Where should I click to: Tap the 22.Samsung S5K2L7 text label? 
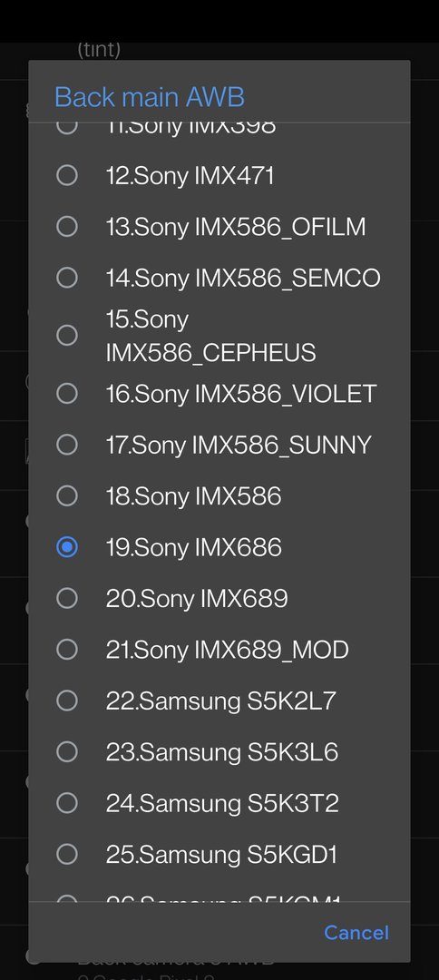point(221,701)
